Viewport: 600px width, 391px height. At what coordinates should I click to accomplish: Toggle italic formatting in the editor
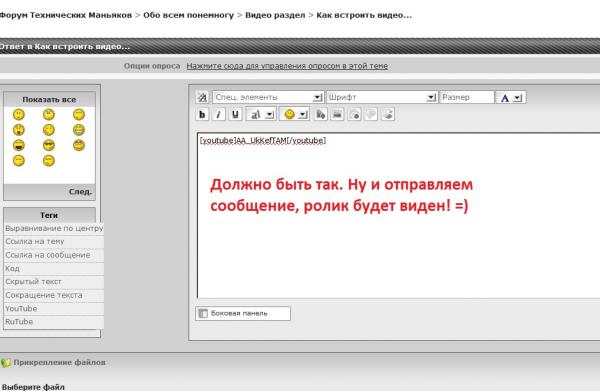click(218, 114)
